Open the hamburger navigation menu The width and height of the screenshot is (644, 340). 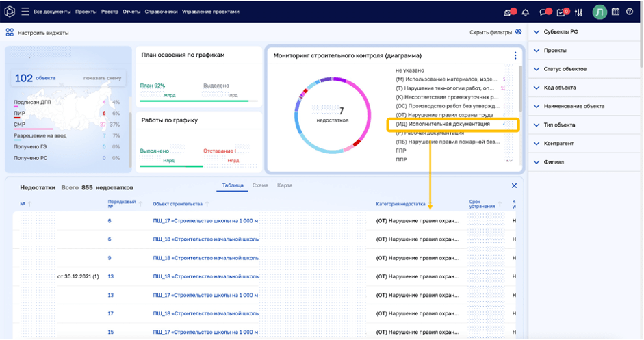click(25, 12)
